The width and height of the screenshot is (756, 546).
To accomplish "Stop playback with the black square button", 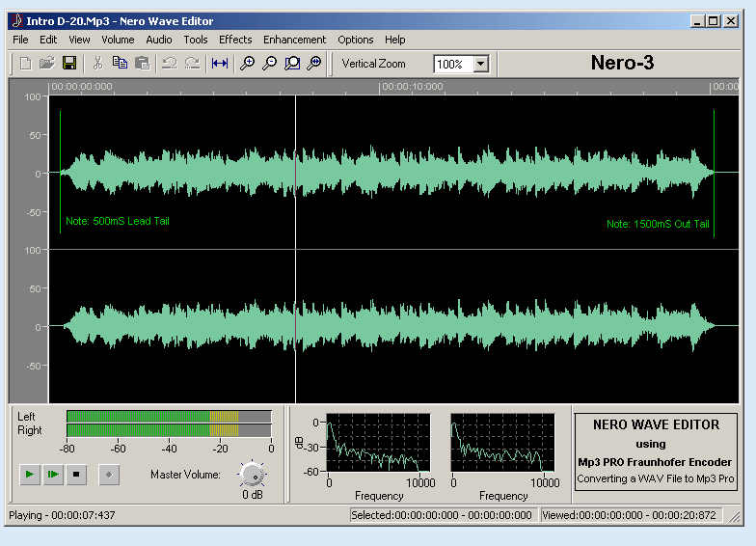I will pos(76,475).
